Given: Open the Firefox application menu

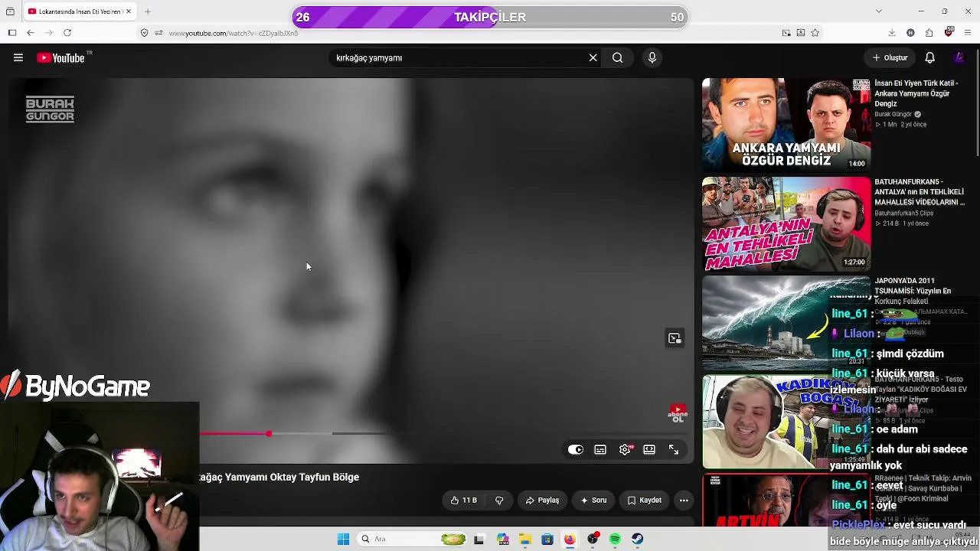Looking at the screenshot, I should [969, 33].
